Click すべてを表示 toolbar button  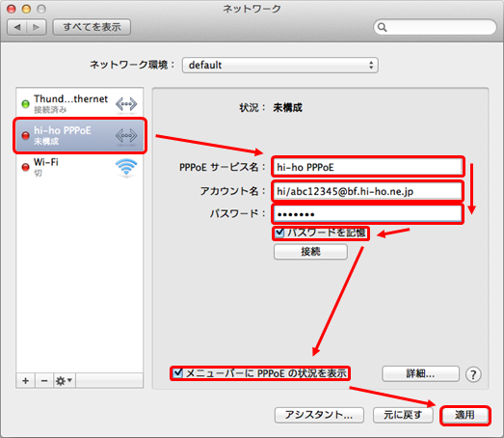(92, 27)
